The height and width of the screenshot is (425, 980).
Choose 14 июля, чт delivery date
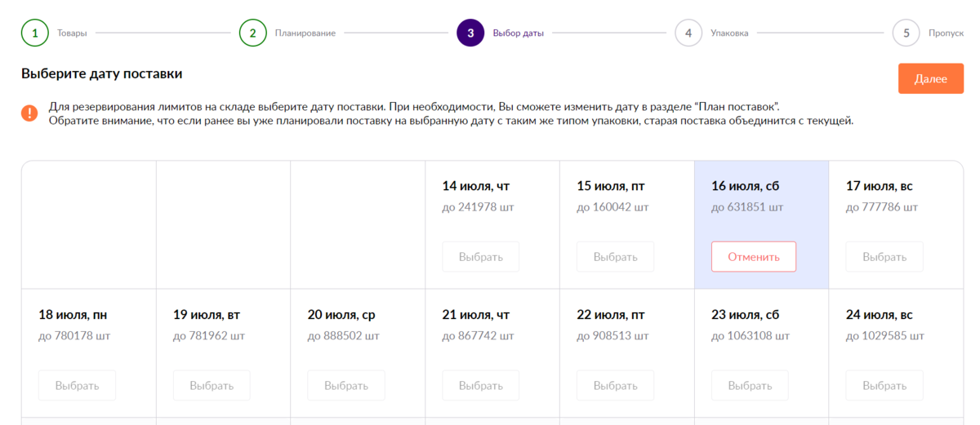[x=480, y=257]
